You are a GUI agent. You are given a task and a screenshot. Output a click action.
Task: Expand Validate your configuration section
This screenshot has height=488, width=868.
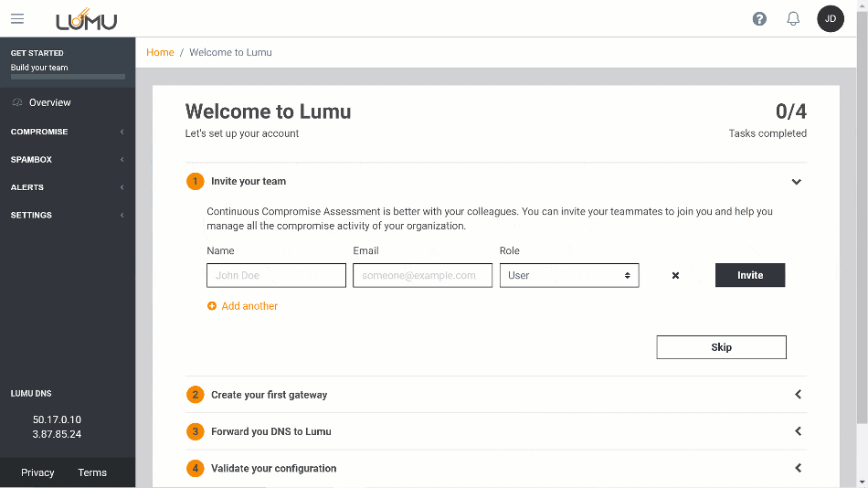pos(798,468)
